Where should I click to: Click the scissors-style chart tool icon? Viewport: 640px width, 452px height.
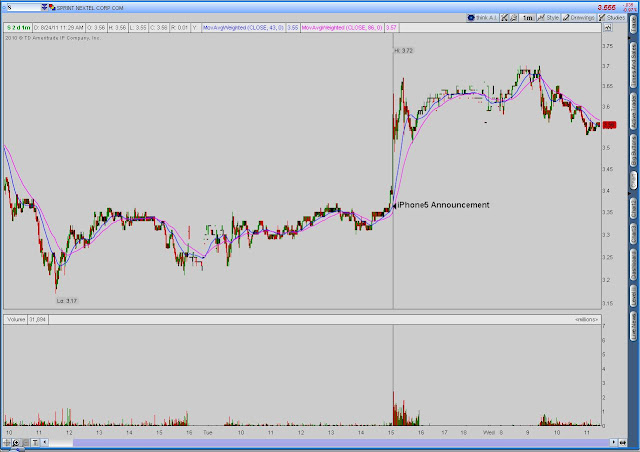[504, 18]
